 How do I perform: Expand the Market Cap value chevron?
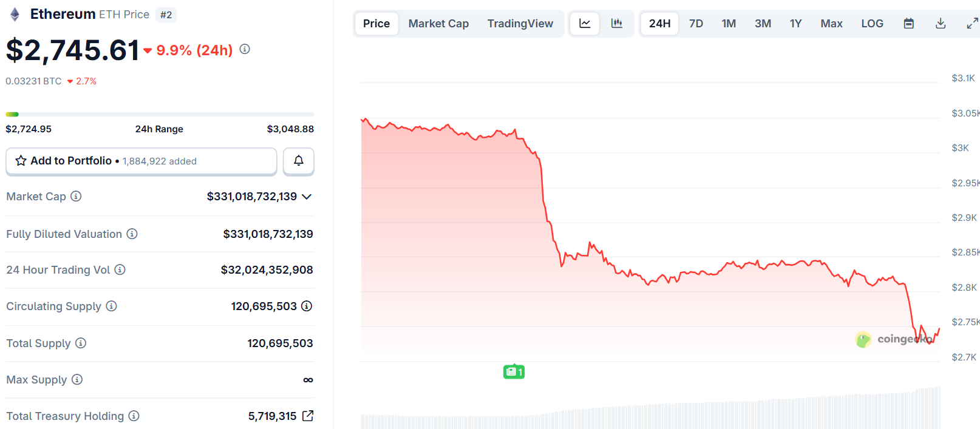click(x=307, y=197)
